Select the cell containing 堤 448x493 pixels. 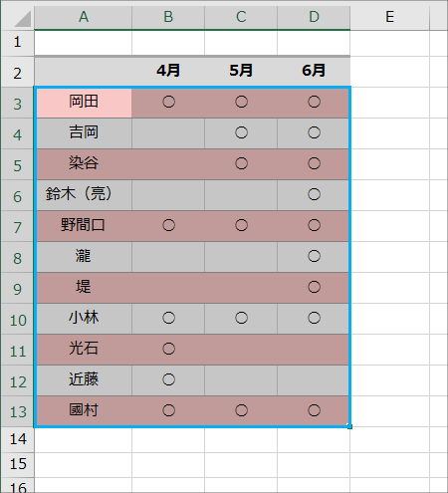pos(84,288)
